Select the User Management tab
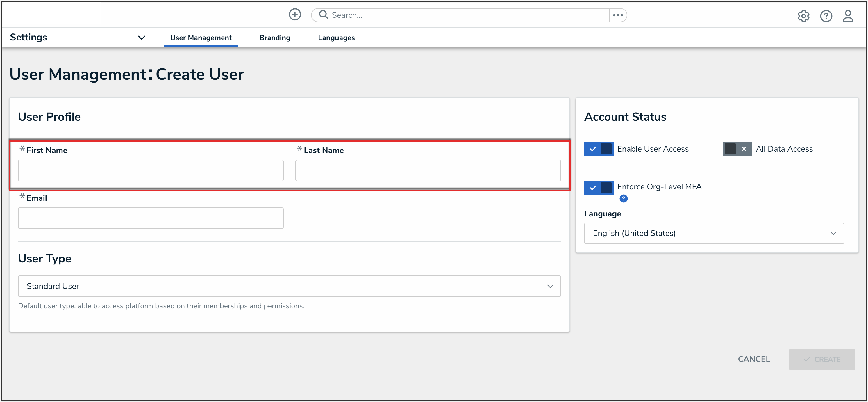Screen dimensions: 868x402 (x=201, y=38)
